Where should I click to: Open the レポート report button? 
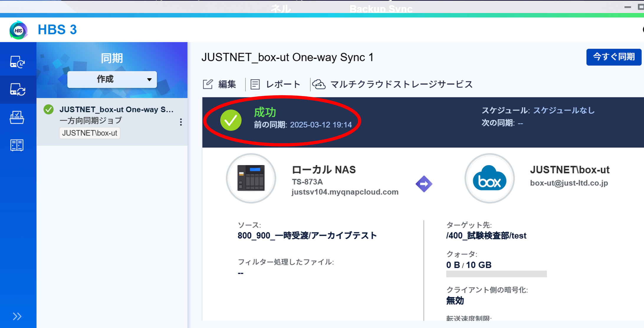[x=275, y=84]
